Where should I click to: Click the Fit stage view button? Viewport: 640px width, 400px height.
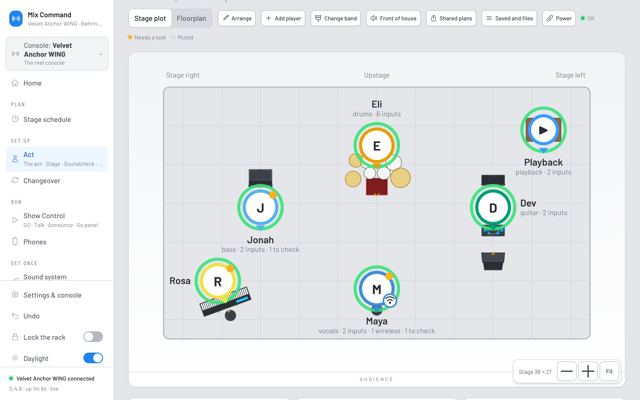pyautogui.click(x=609, y=371)
